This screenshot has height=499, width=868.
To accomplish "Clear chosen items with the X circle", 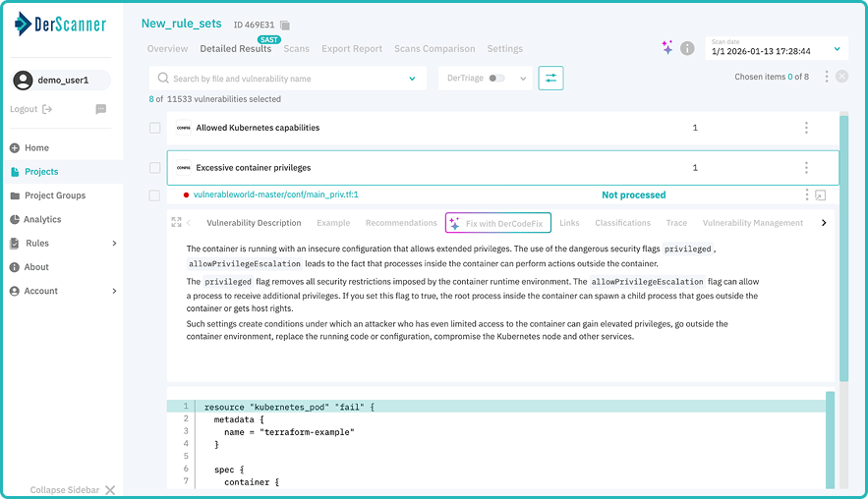I will [842, 77].
